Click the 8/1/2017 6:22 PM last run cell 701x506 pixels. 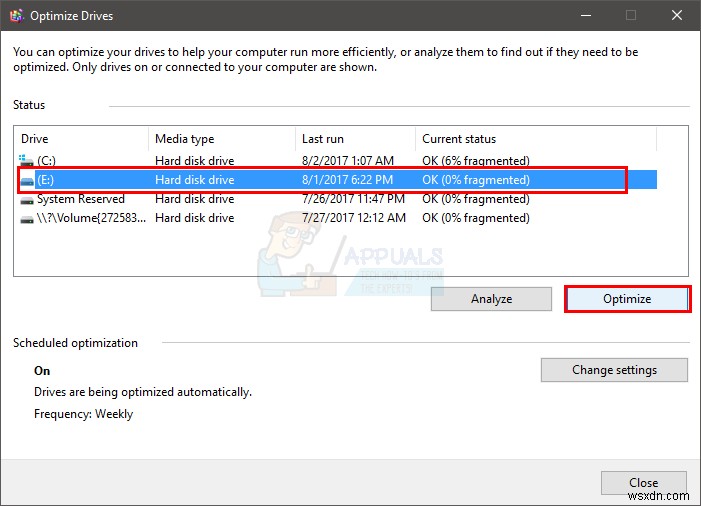coord(347,180)
